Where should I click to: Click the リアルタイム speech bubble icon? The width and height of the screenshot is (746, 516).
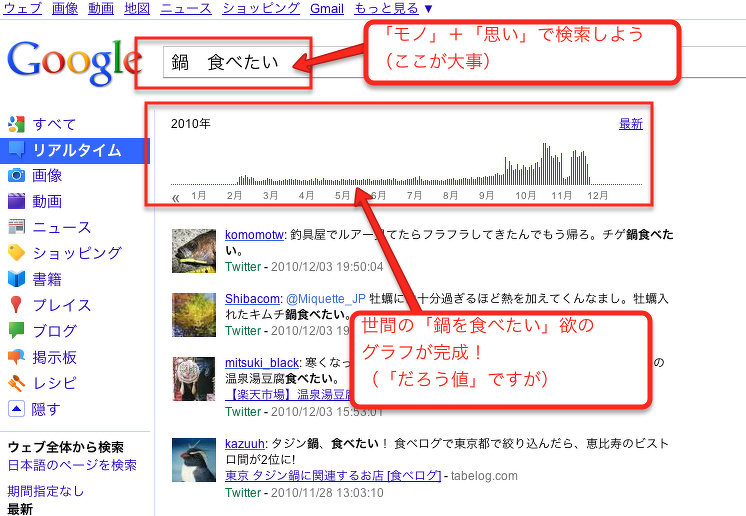click(x=16, y=150)
